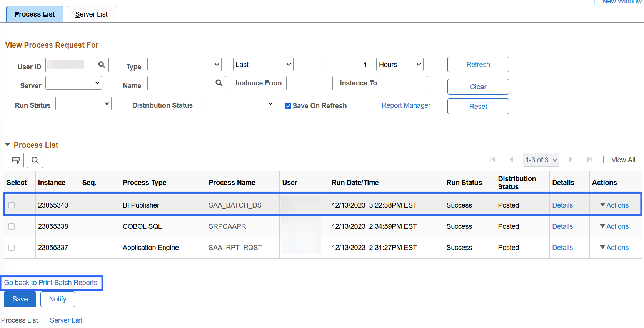Expand the Distribution Status dropdown
This screenshot has width=644, height=328.
(238, 103)
